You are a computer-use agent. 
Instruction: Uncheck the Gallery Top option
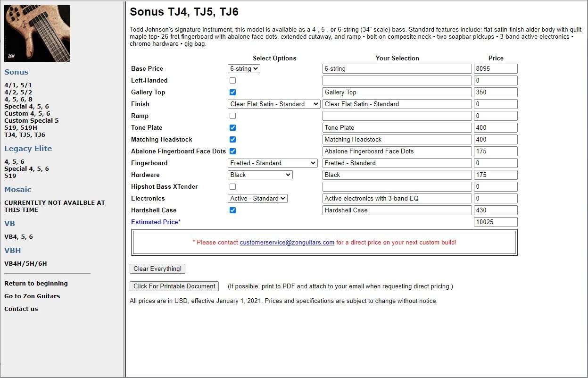tap(232, 92)
